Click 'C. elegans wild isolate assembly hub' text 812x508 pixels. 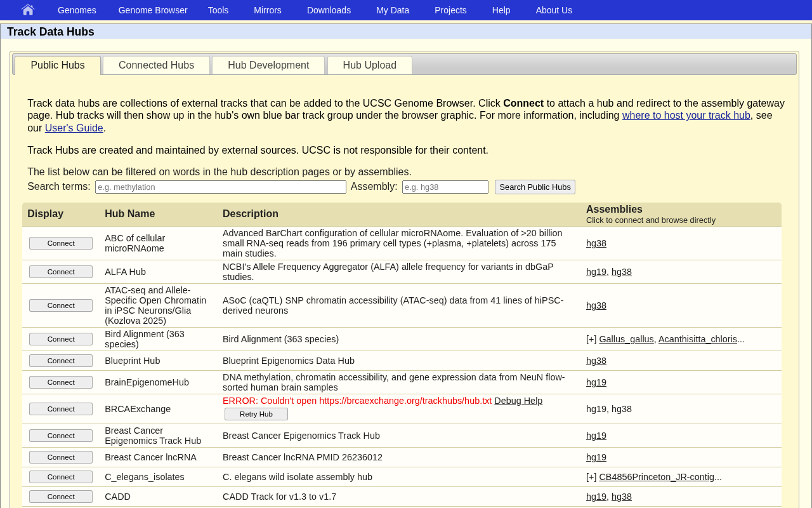coord(298,477)
